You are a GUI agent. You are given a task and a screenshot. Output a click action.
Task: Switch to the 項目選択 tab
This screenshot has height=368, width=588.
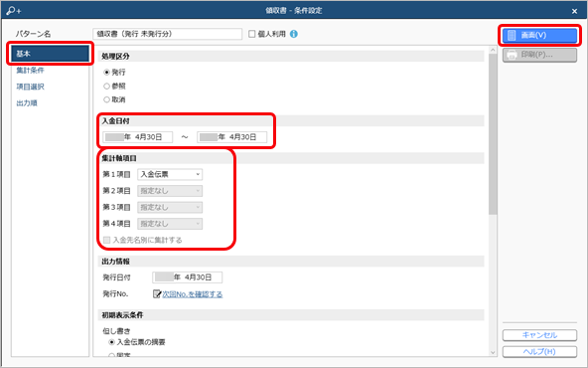pyautogui.click(x=31, y=87)
